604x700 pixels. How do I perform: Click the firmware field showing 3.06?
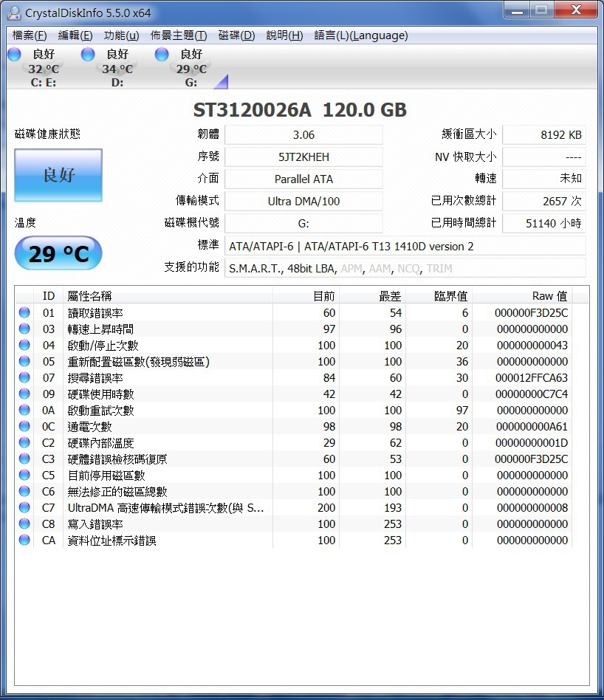point(303,135)
